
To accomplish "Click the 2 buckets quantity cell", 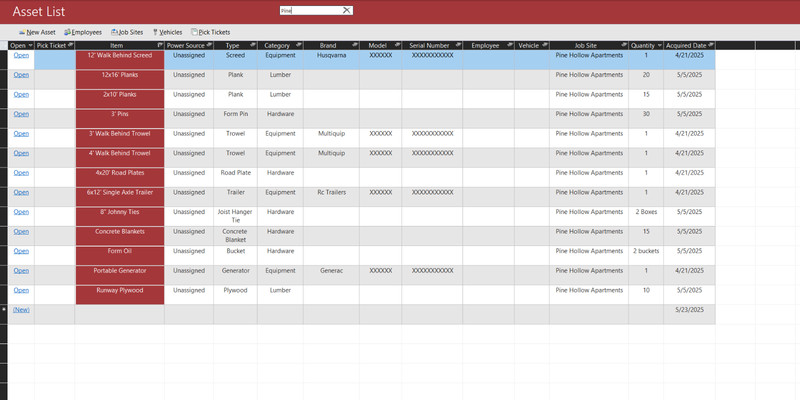I will (646, 255).
